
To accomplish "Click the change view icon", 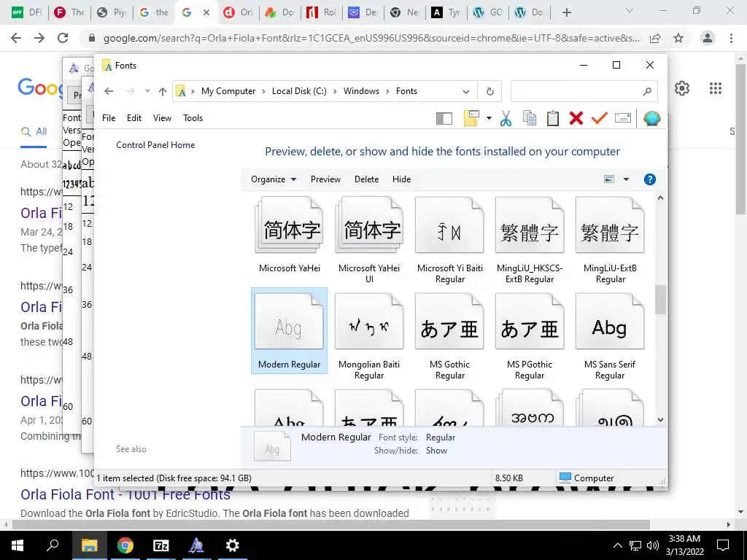I will [609, 179].
